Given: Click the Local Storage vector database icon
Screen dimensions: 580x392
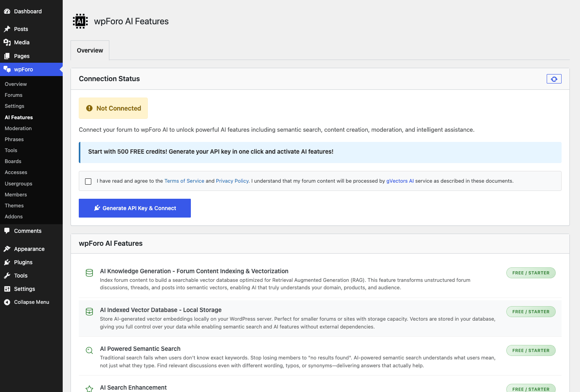Looking at the screenshot, I should tap(89, 312).
